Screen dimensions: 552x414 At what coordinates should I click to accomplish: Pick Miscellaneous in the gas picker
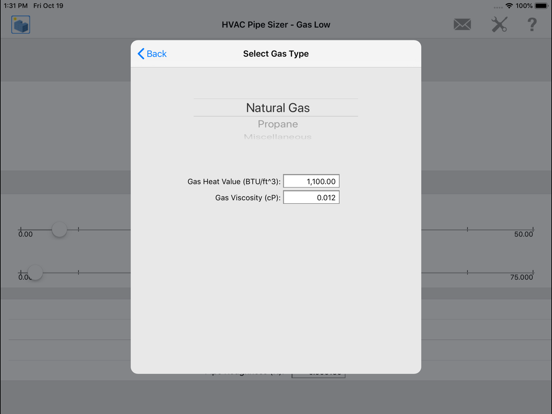(277, 137)
